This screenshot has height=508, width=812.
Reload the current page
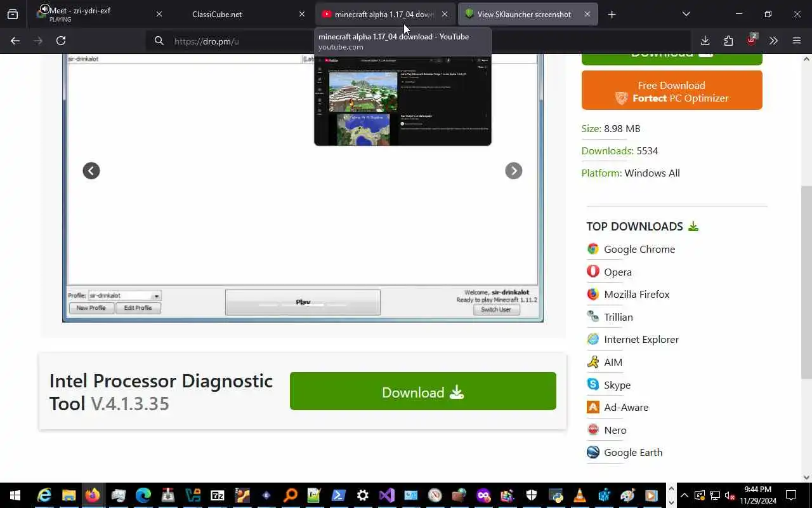click(61, 41)
